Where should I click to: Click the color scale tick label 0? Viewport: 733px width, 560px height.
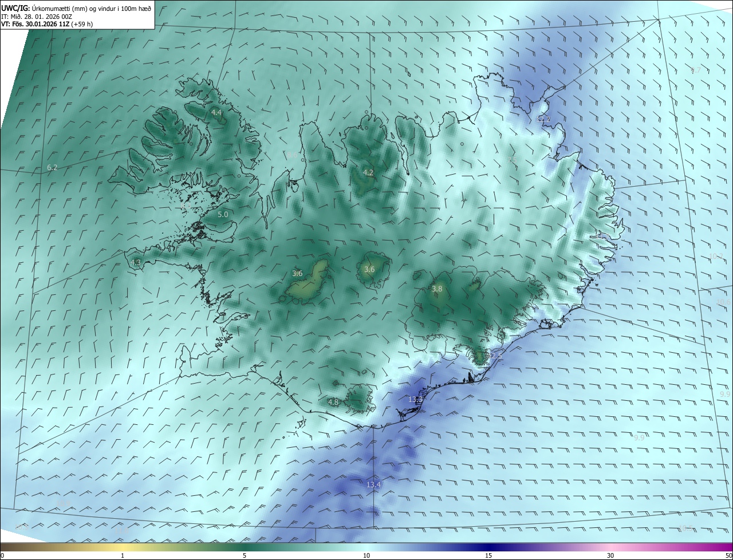click(2, 555)
